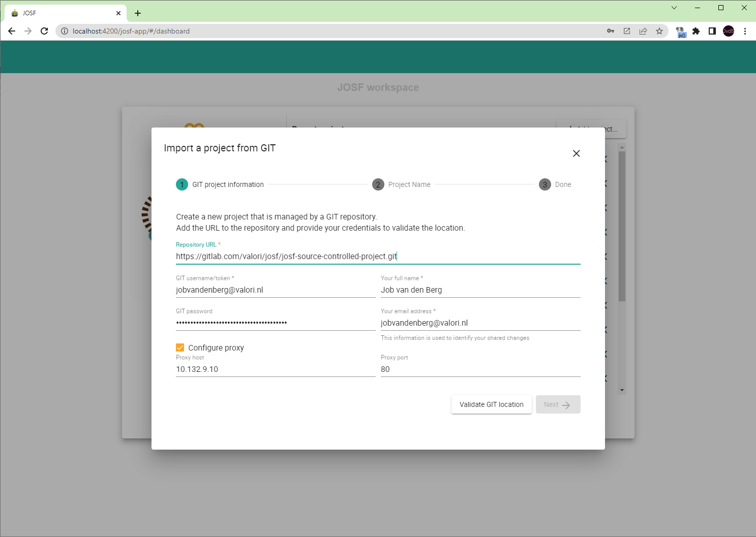The width and height of the screenshot is (756, 537).
Task: Click the Validate GIT location button
Action: pos(491,404)
